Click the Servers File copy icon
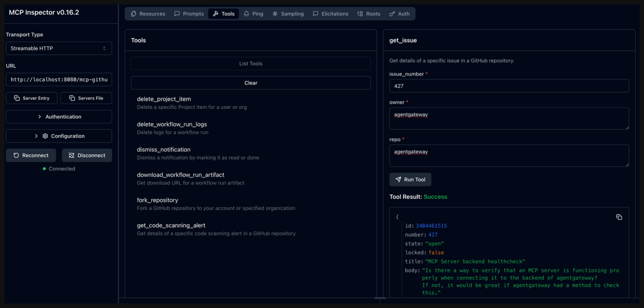644x308 pixels. [x=72, y=98]
